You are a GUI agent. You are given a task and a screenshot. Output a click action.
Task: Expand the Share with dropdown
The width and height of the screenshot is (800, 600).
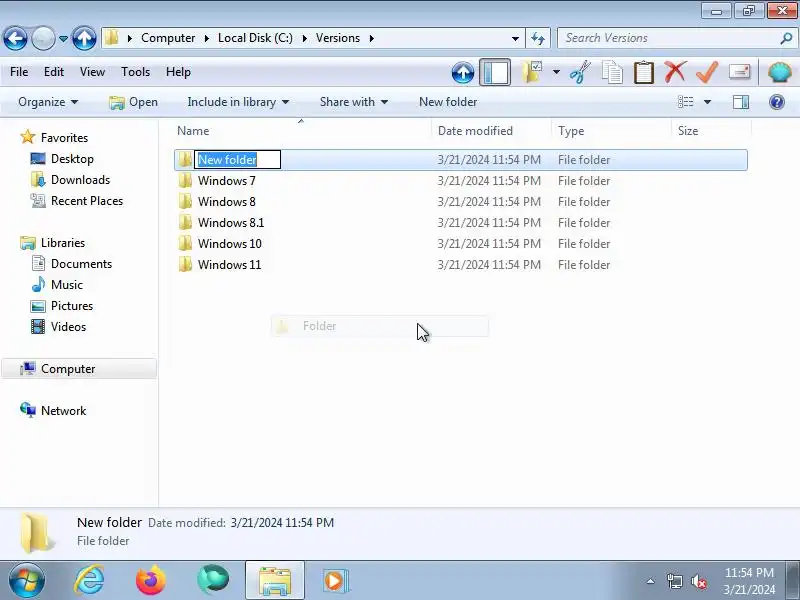coord(354,102)
